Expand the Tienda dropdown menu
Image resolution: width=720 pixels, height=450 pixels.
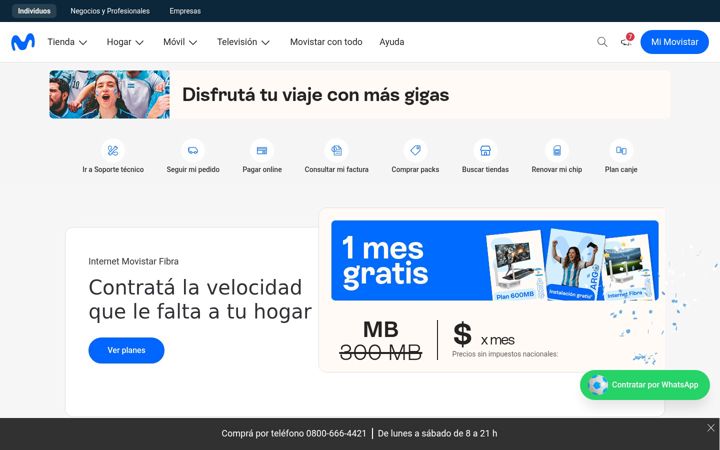67,42
